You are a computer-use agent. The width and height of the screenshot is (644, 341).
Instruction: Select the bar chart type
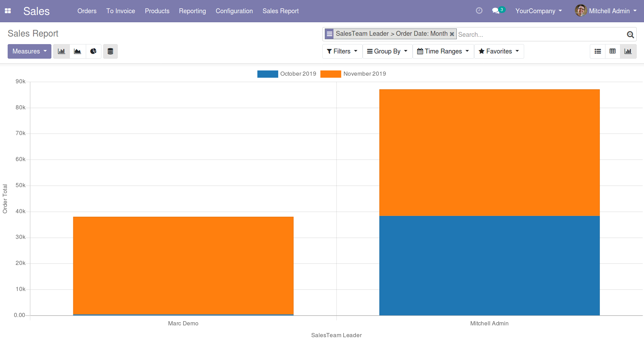click(61, 51)
